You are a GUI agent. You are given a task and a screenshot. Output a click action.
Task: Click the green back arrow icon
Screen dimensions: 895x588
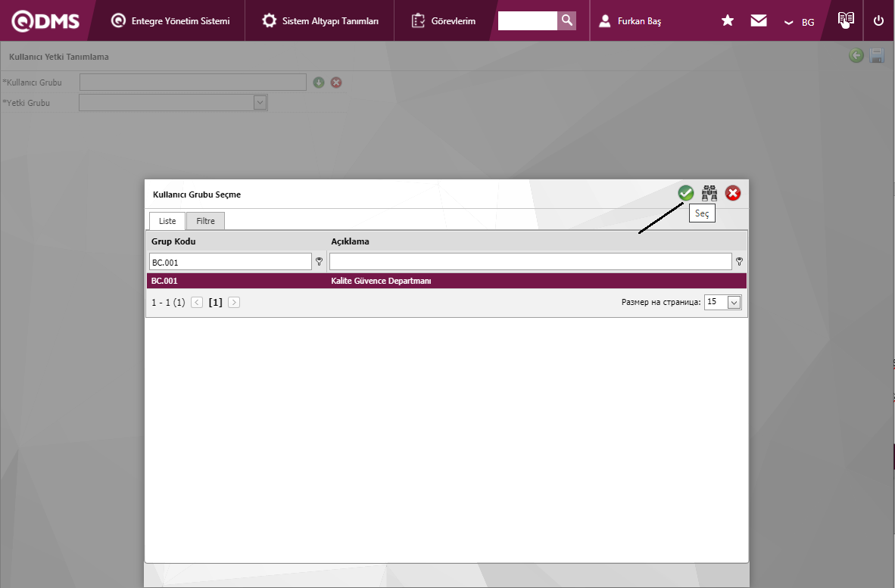(856, 55)
